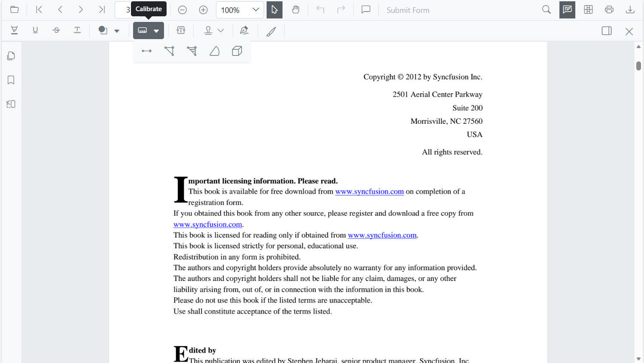Open the 100% zoom level dropdown
The image size is (644, 363).
255,10
